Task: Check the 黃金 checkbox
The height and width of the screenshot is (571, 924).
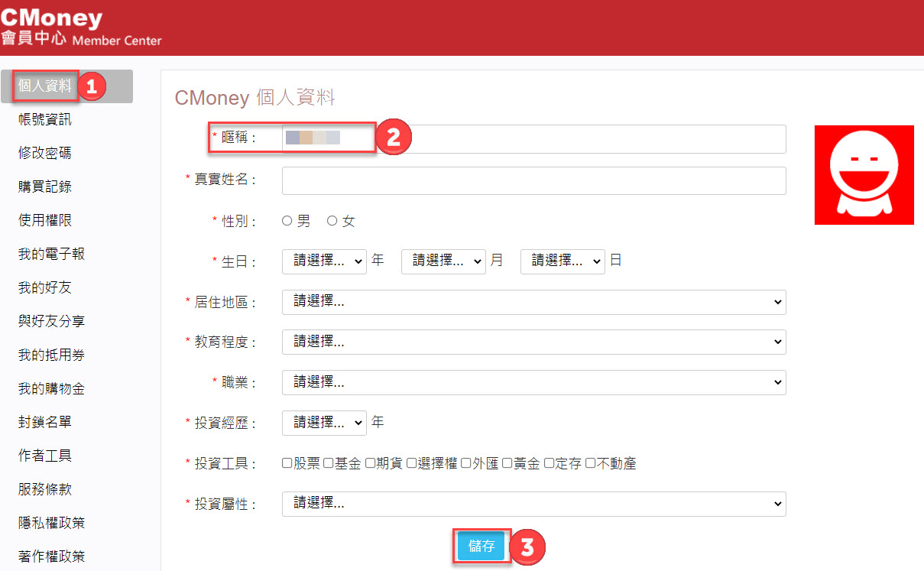Action: 507,463
